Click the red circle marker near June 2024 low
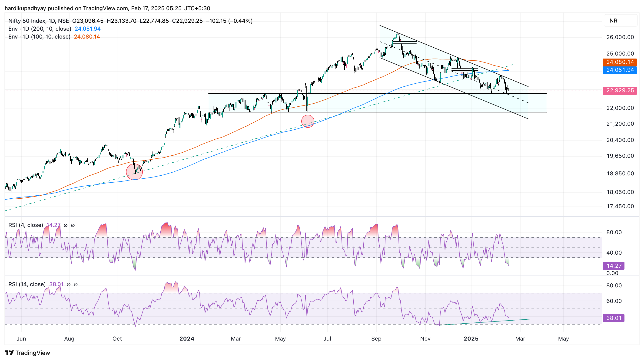This screenshot has height=361, width=644. 308,121
